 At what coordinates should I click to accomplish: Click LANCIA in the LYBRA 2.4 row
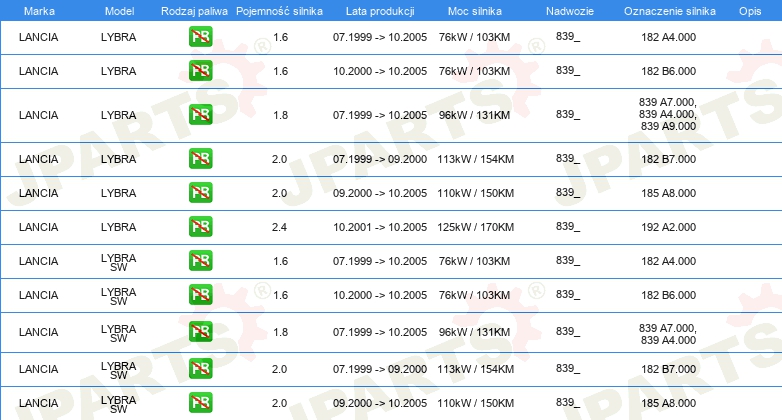point(38,227)
